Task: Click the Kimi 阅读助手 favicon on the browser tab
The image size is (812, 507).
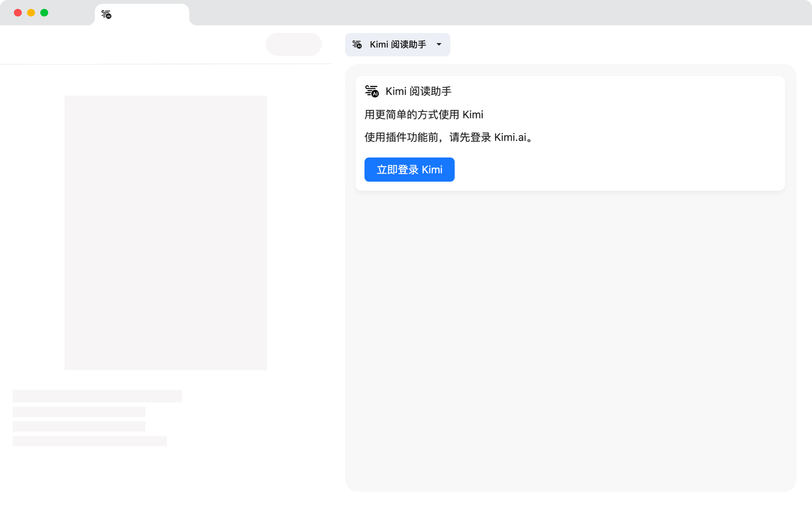Action: coord(105,14)
